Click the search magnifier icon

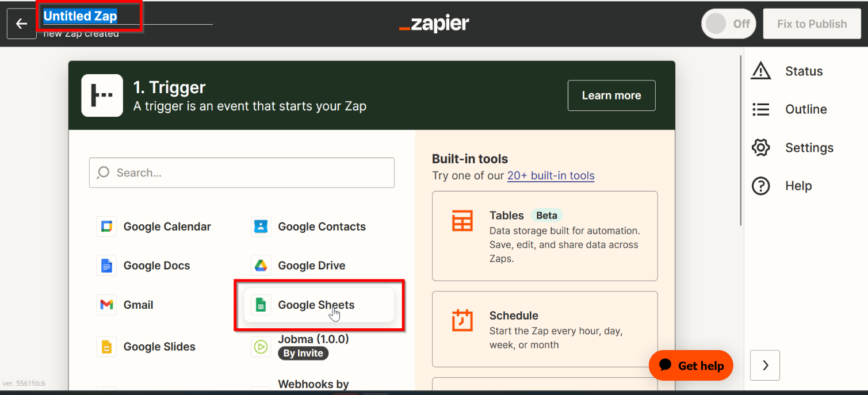pos(104,172)
